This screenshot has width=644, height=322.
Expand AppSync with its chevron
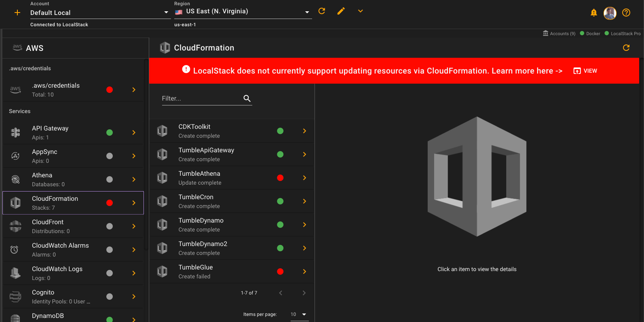click(134, 156)
